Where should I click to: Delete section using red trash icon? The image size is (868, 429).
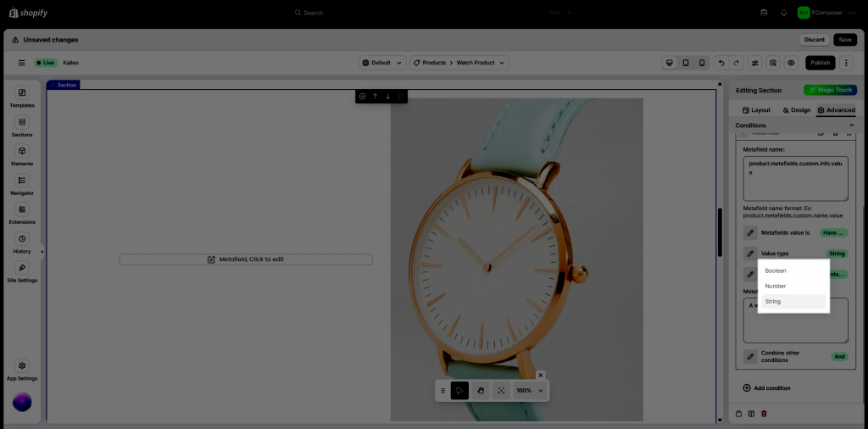coord(401,97)
